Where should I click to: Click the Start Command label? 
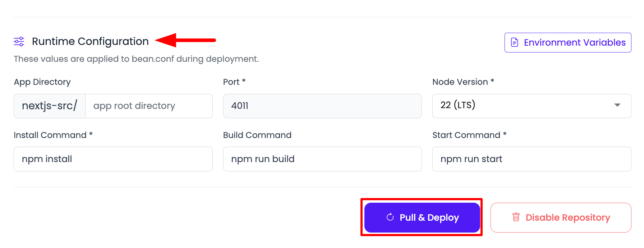tap(469, 135)
